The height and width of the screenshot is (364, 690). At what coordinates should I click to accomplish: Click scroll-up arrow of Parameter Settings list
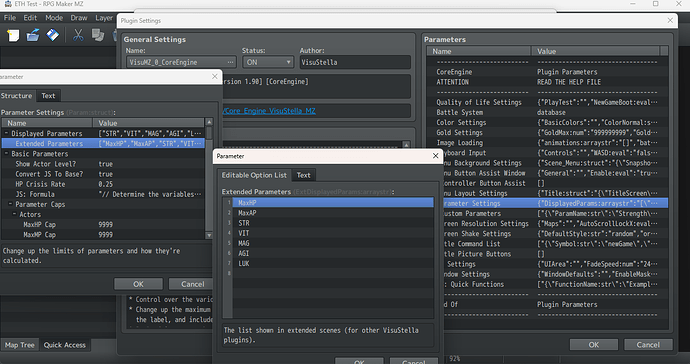[209, 122]
